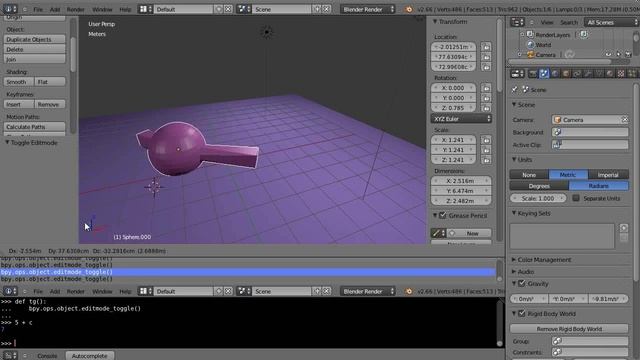Apply Smooth shading

pyautogui.click(x=19, y=82)
